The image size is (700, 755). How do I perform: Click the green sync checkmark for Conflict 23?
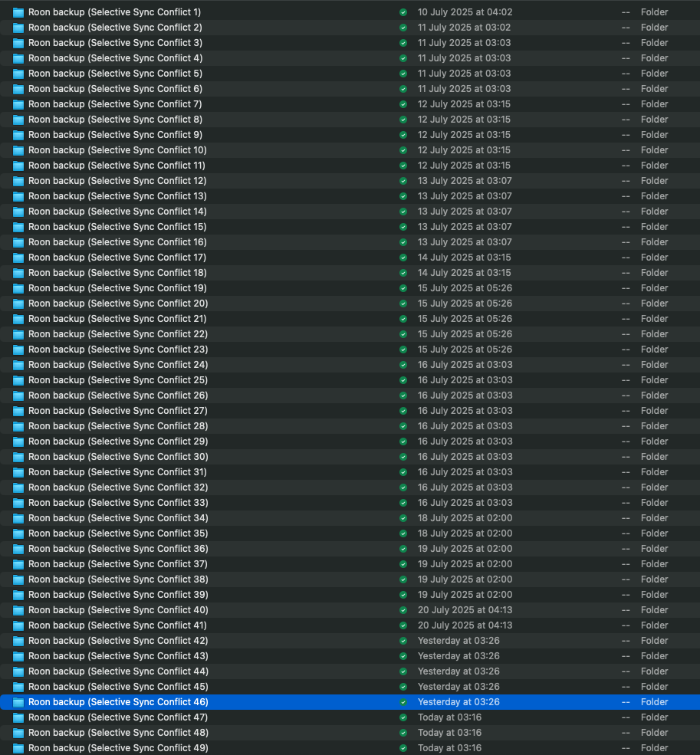point(403,350)
